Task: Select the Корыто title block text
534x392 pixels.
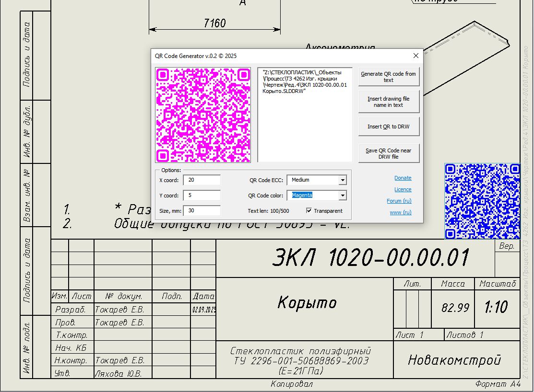Action: coord(307,303)
